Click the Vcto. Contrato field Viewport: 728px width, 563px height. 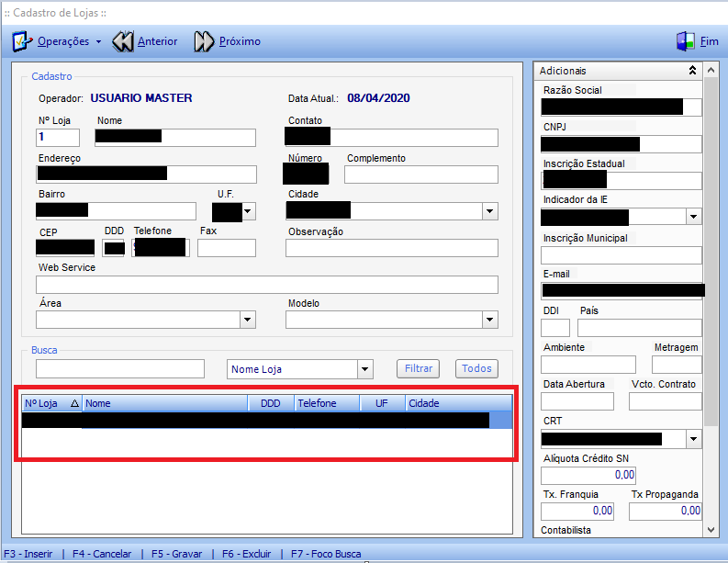point(666,401)
